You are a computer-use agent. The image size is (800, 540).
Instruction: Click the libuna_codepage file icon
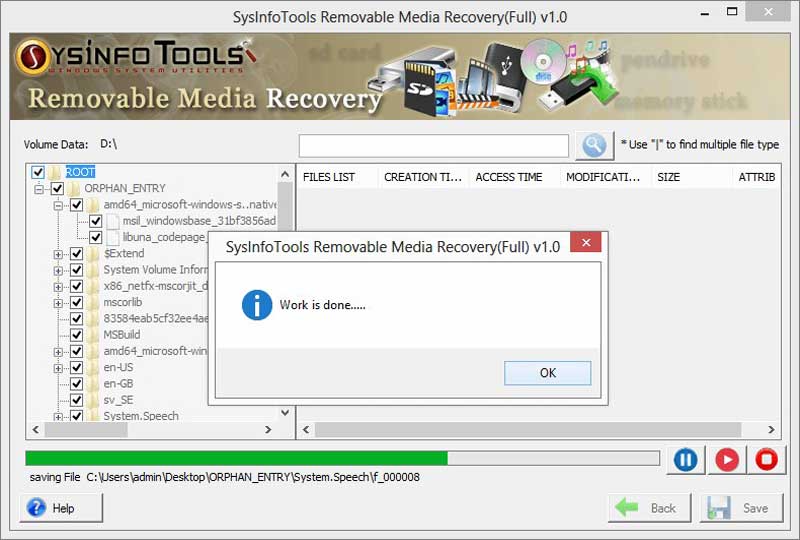[x=113, y=237]
